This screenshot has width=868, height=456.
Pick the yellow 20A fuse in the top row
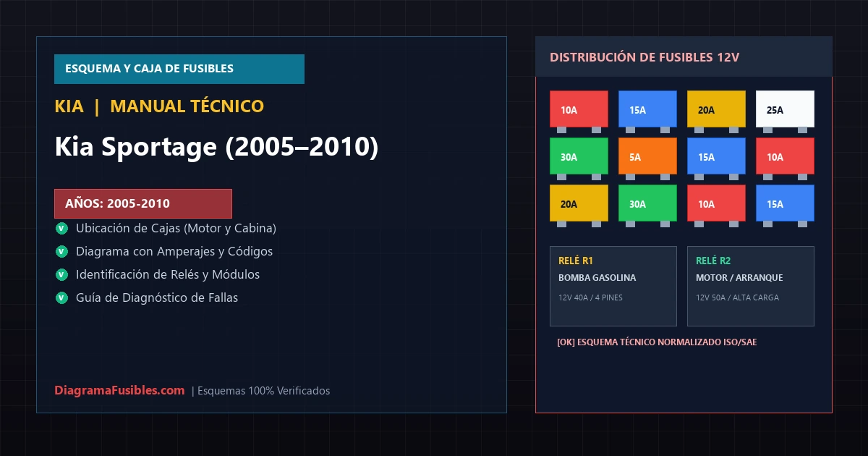point(716,109)
